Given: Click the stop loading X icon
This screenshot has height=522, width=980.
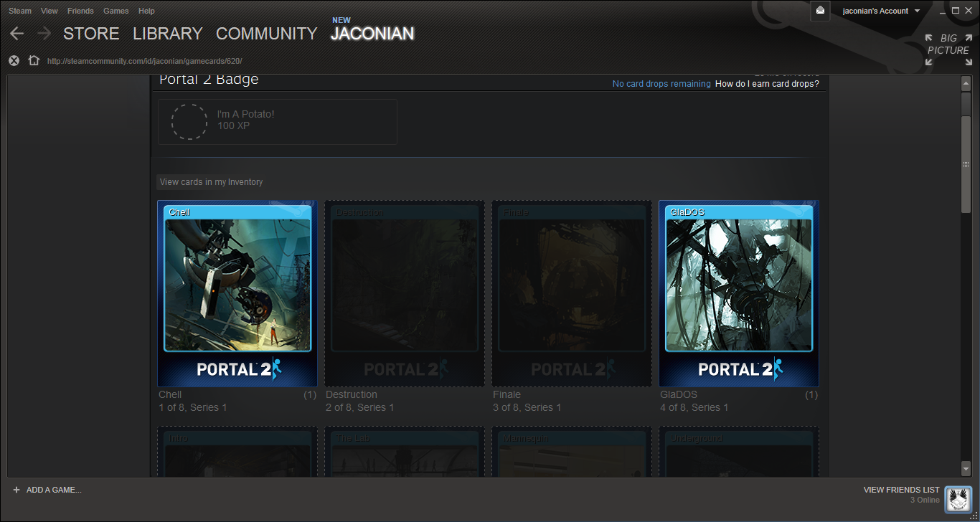Looking at the screenshot, I should click(13, 60).
